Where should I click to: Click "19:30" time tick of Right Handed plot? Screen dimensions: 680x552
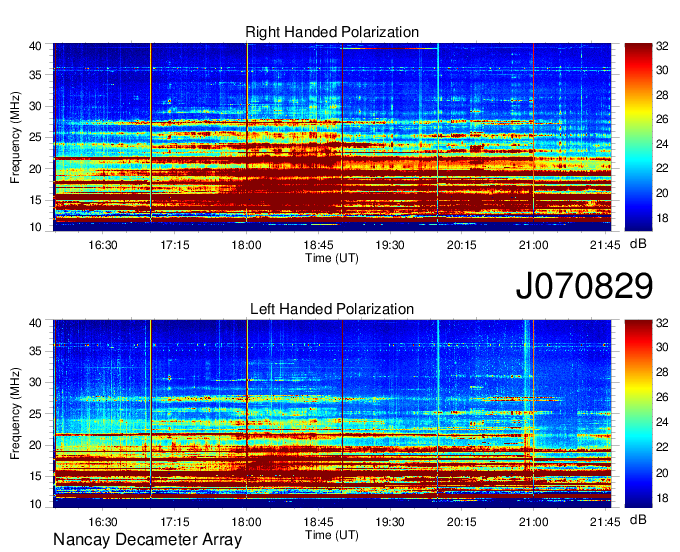(390, 245)
